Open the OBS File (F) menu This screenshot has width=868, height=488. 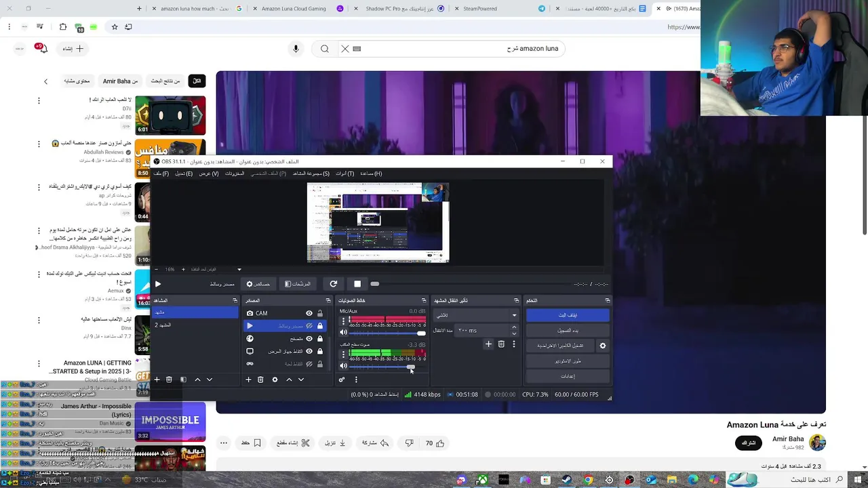click(161, 174)
